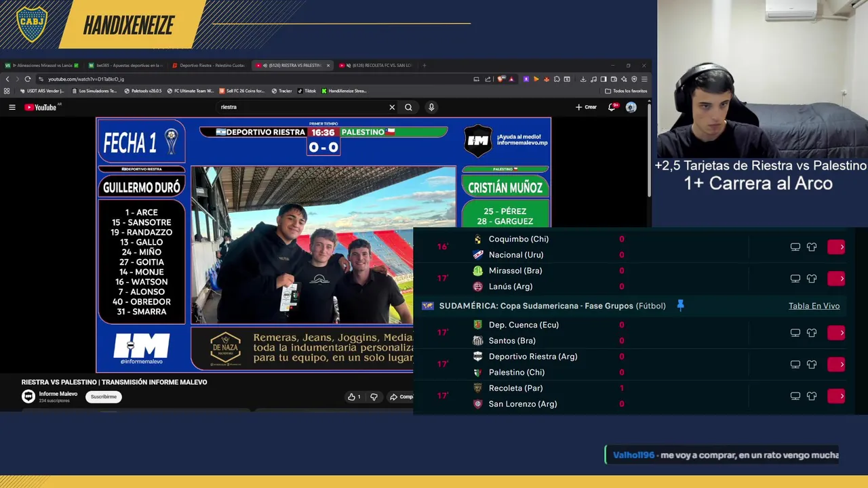Viewport: 868px width, 488px height.
Task: Open the Crear upload button
Action: click(x=586, y=107)
